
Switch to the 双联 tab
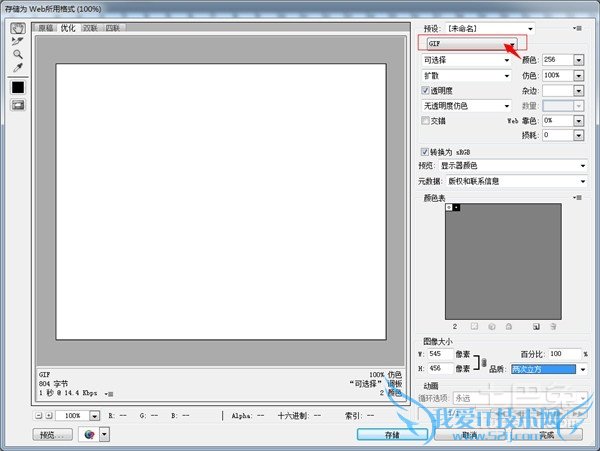click(x=90, y=28)
